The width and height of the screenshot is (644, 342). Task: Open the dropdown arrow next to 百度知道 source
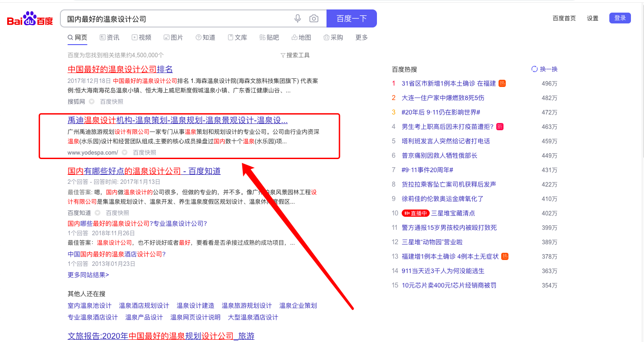(98, 213)
